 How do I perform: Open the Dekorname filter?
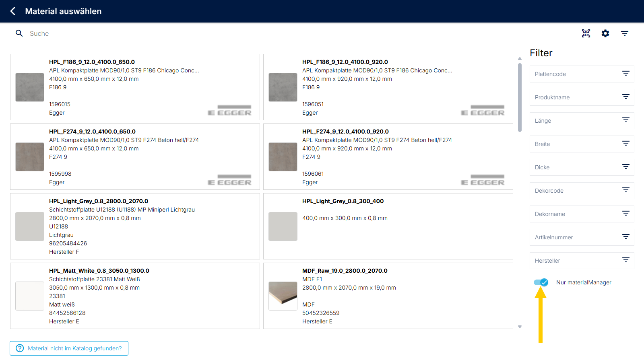[582, 214]
